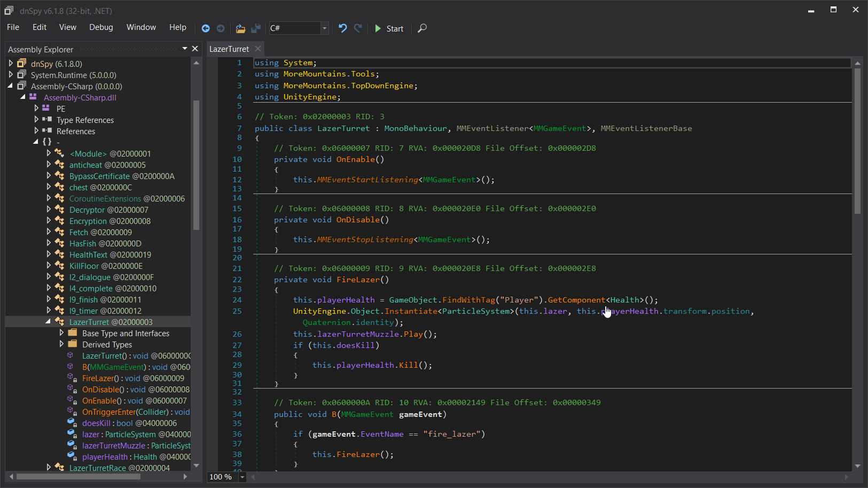Close the Assembly Explorer panel
This screenshot has height=488, width=868.
pyautogui.click(x=195, y=49)
